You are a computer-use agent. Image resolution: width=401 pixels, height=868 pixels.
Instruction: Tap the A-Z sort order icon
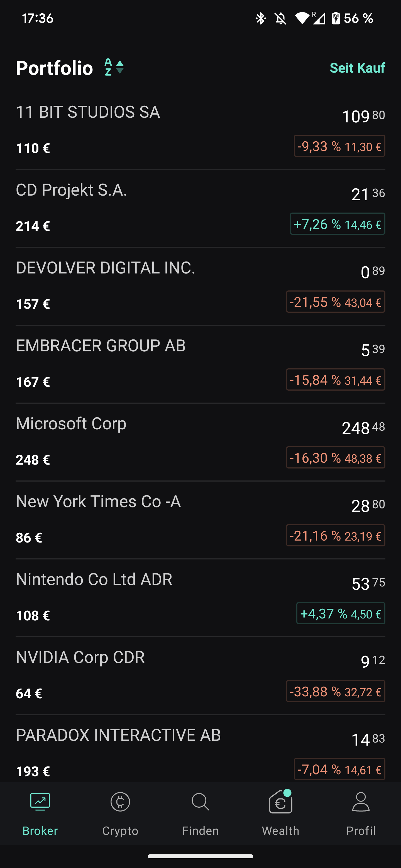coord(114,67)
